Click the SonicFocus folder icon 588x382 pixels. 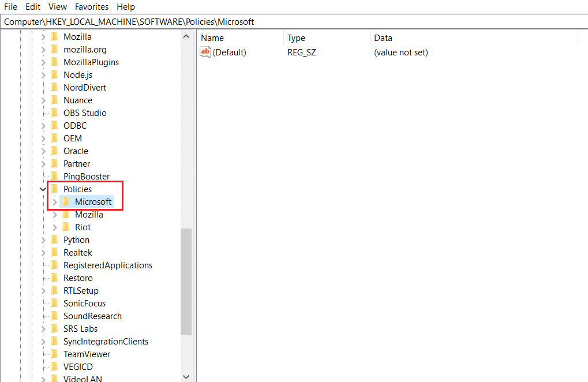tap(54, 304)
